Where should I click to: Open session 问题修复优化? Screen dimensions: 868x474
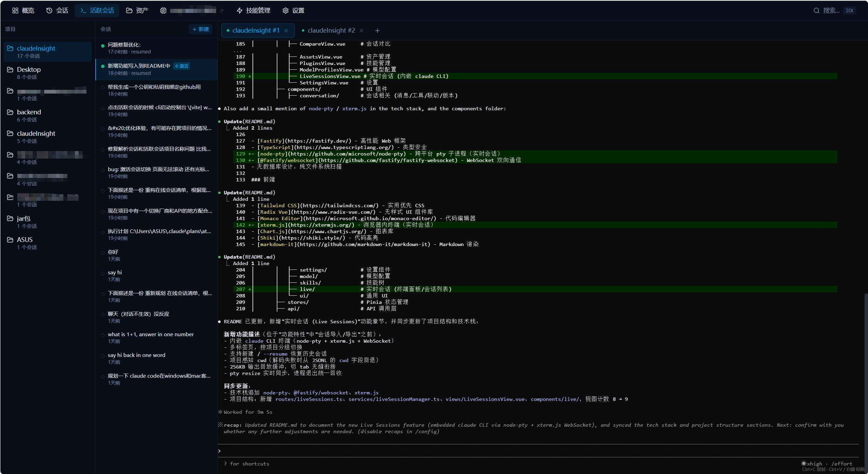pos(157,48)
